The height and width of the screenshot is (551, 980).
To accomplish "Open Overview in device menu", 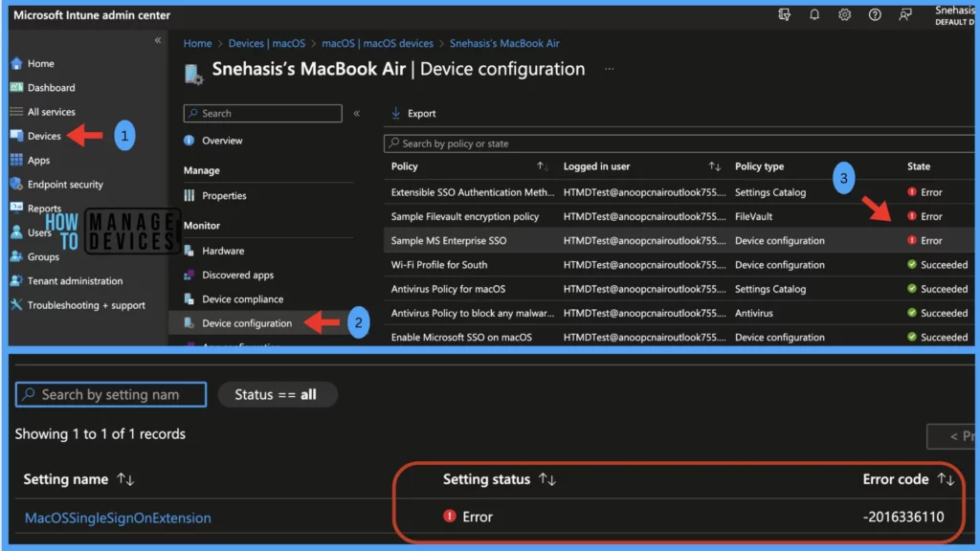I will coord(222,141).
